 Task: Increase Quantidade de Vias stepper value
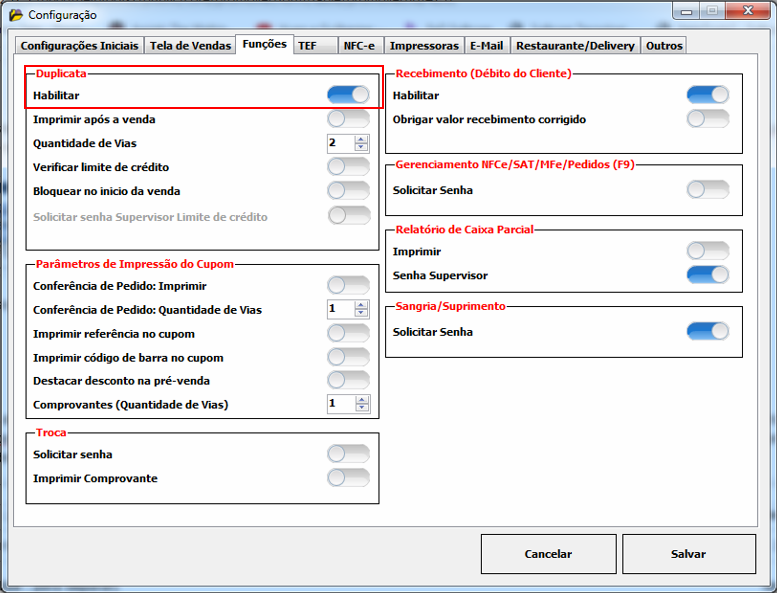coord(362,139)
